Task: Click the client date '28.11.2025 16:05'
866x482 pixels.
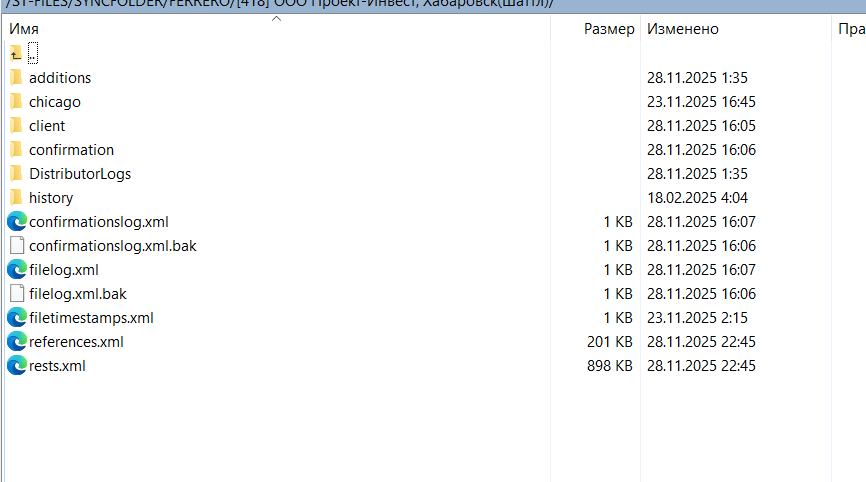Action: [701, 126]
